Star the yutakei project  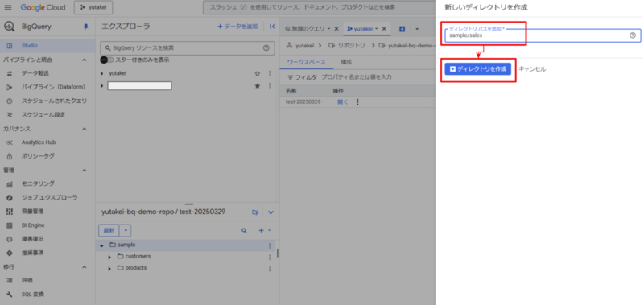(x=258, y=73)
